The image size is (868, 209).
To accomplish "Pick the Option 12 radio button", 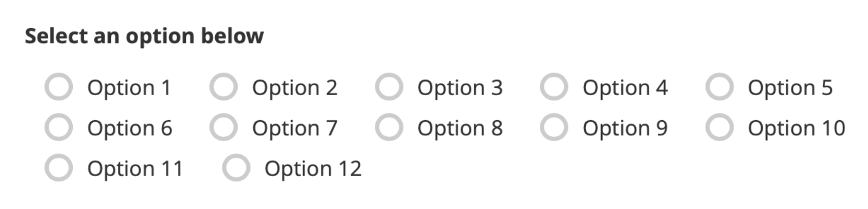I will [236, 168].
